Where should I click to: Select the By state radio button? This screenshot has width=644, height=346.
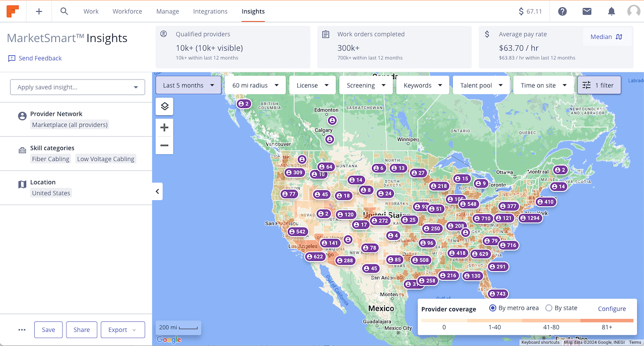549,308
